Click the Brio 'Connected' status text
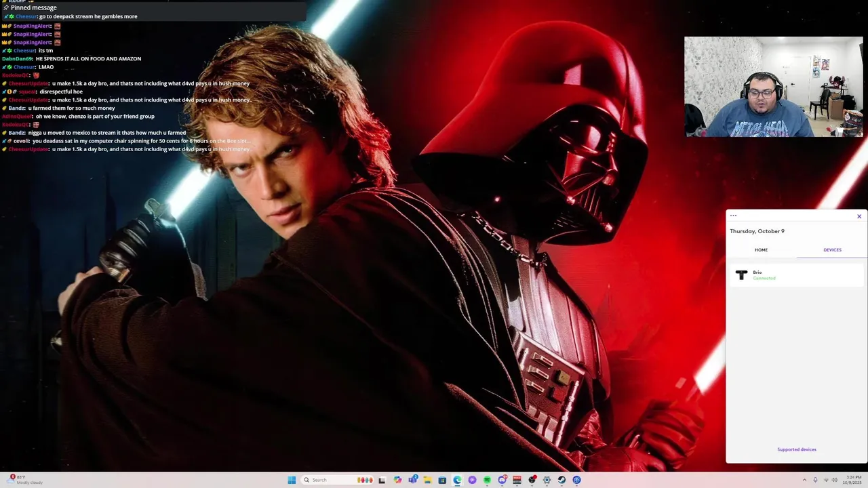Viewport: 868px width, 488px height. point(764,278)
